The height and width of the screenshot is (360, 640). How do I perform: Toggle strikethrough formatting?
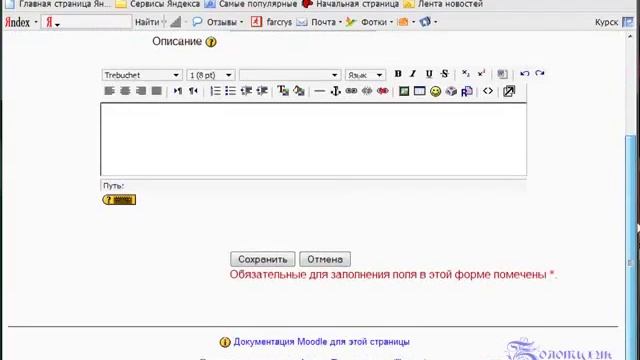click(x=444, y=74)
